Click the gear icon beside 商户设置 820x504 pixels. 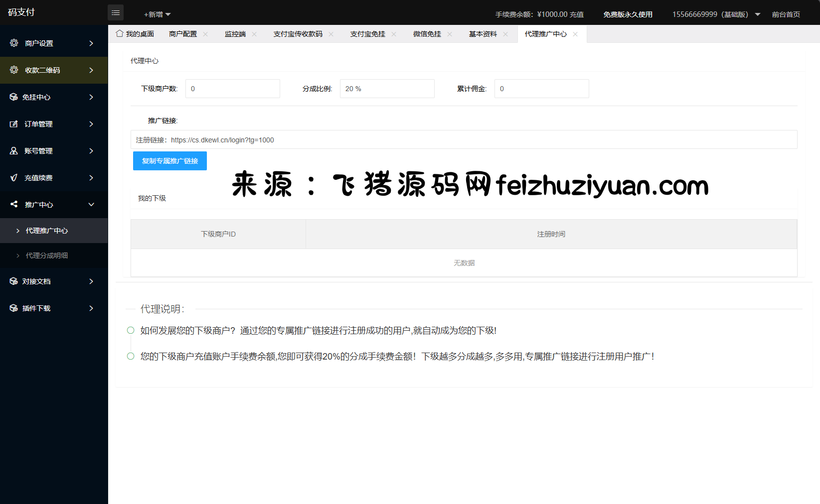tap(14, 43)
